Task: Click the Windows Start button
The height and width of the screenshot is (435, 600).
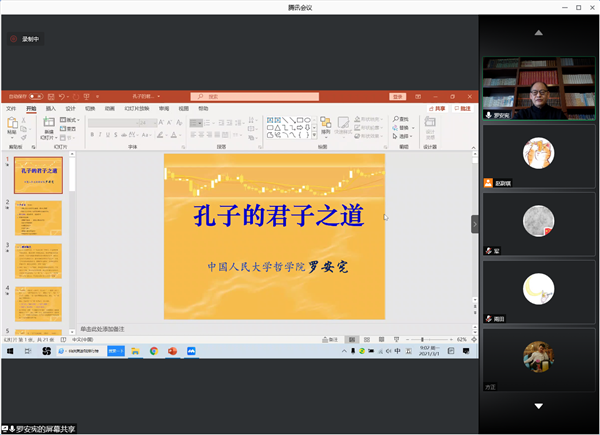Action: [9, 352]
